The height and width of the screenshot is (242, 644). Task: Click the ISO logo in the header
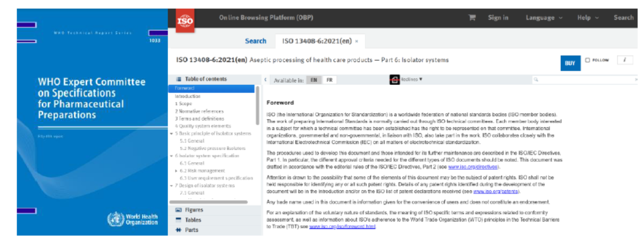(185, 21)
